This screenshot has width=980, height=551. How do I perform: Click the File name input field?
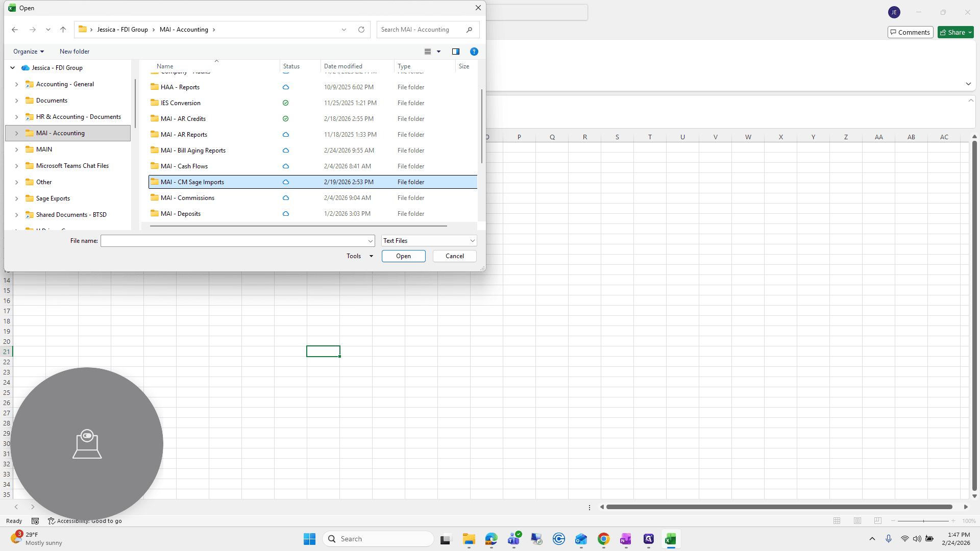[233, 241]
